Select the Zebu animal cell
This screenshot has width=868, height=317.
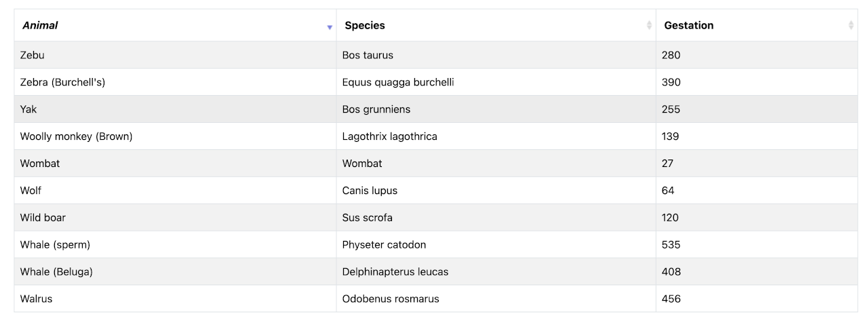[33, 55]
